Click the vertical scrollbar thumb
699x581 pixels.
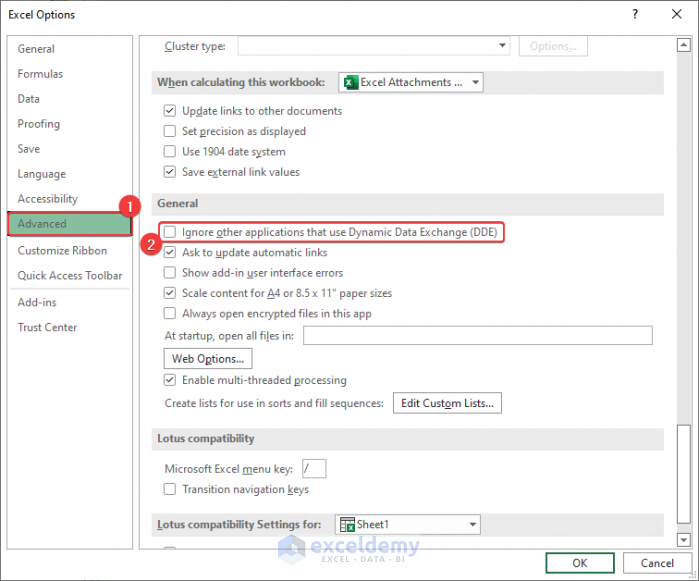point(683,474)
